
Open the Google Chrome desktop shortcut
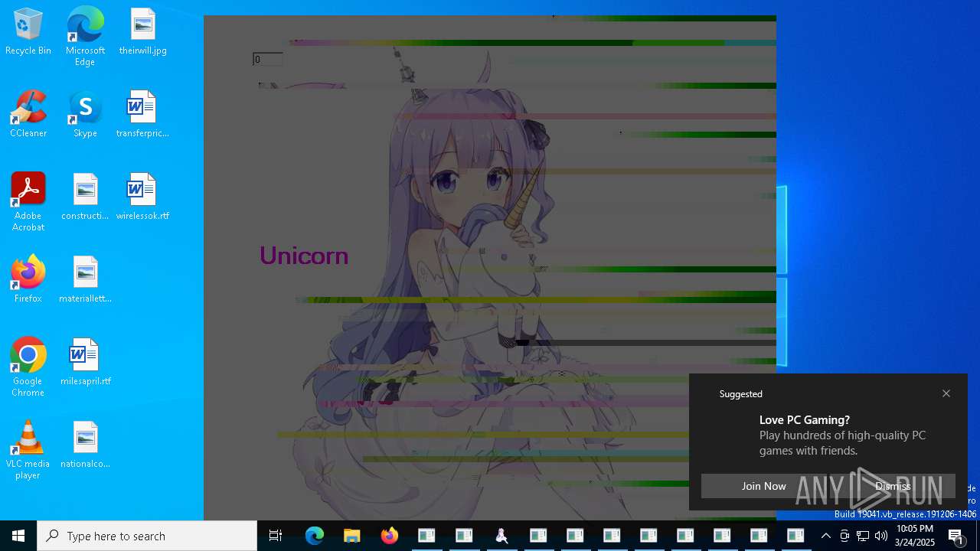tap(28, 367)
